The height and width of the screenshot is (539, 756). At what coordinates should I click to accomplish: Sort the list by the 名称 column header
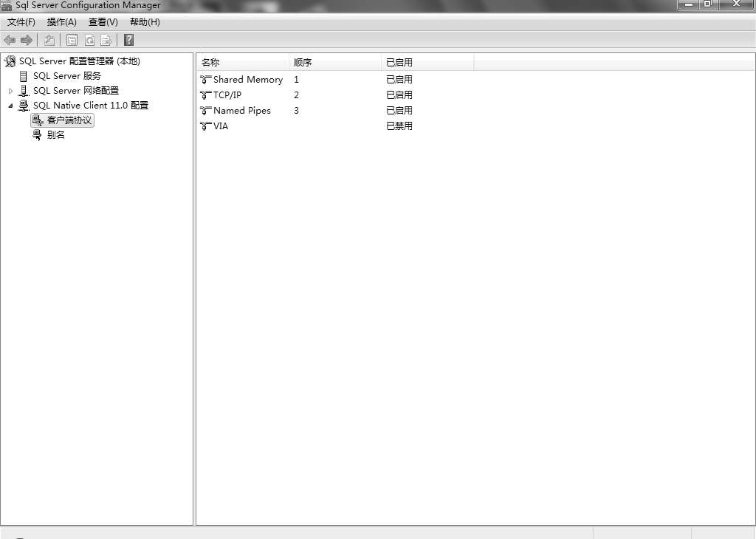tap(242, 63)
